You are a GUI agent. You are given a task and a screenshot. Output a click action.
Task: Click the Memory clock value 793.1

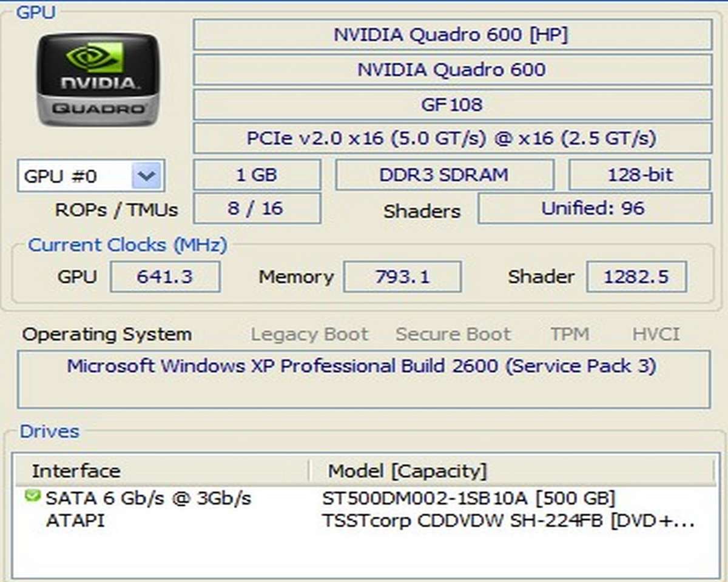(x=402, y=277)
